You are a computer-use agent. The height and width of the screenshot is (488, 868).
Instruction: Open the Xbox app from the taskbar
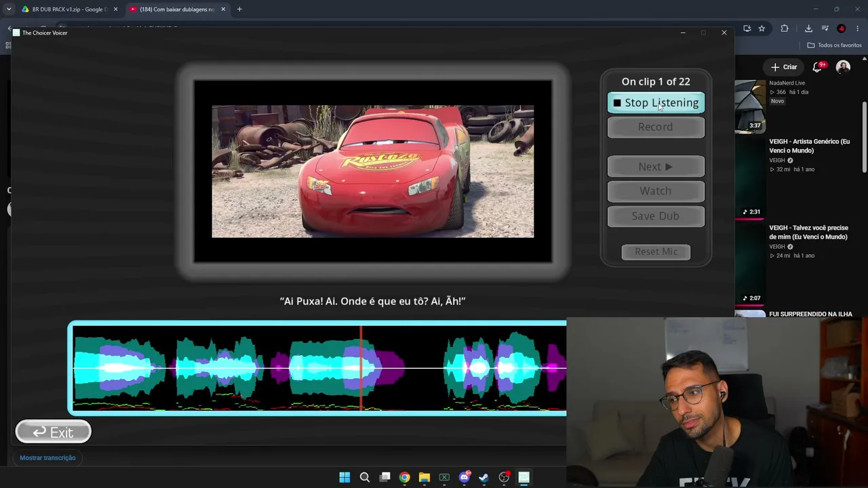coord(444,478)
